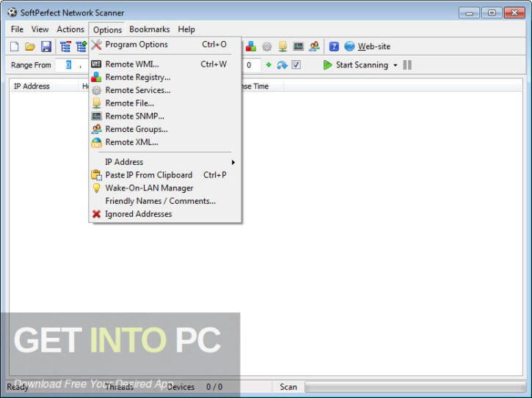The height and width of the screenshot is (398, 532).
Task: Open the Bookmarks menu
Action: point(149,29)
